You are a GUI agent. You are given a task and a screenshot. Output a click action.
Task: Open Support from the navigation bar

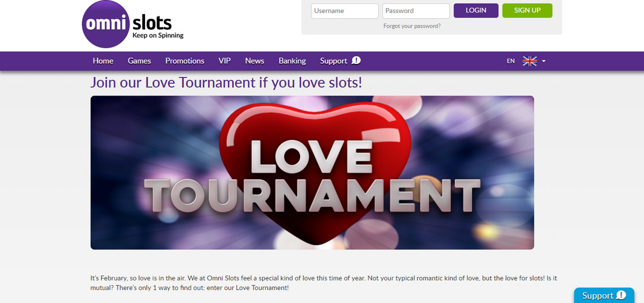point(334,61)
